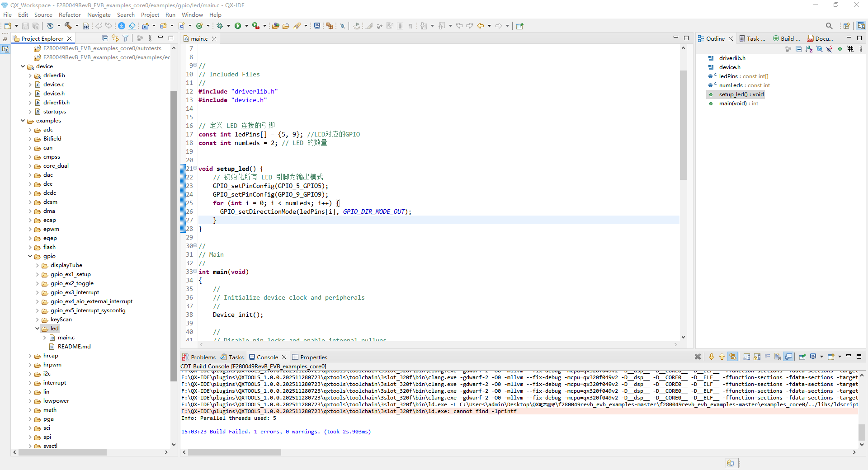
Task: Click the eraser clean icon in toolbar
Action: 132,26
